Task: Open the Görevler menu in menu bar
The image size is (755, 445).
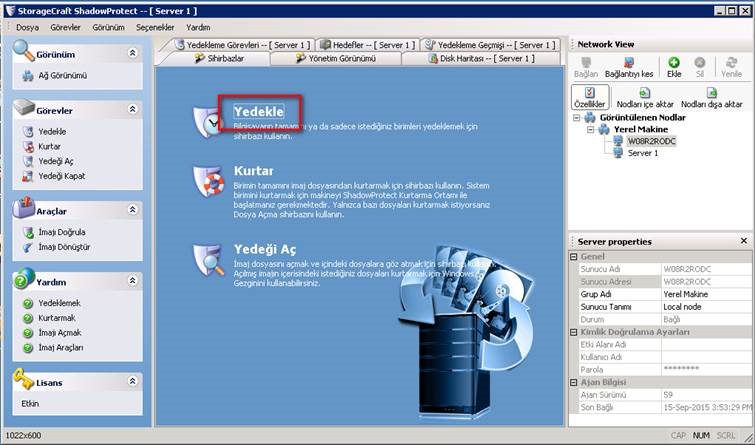Action: coord(65,27)
